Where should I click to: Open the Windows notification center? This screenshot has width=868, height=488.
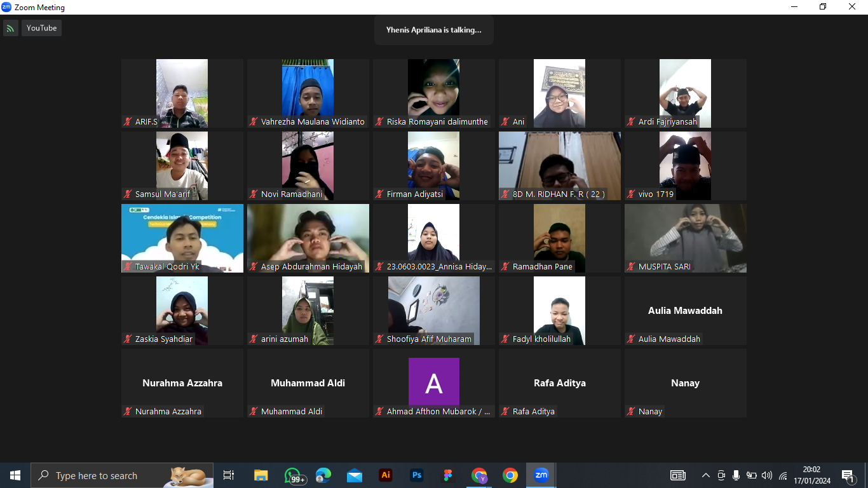[x=848, y=475]
